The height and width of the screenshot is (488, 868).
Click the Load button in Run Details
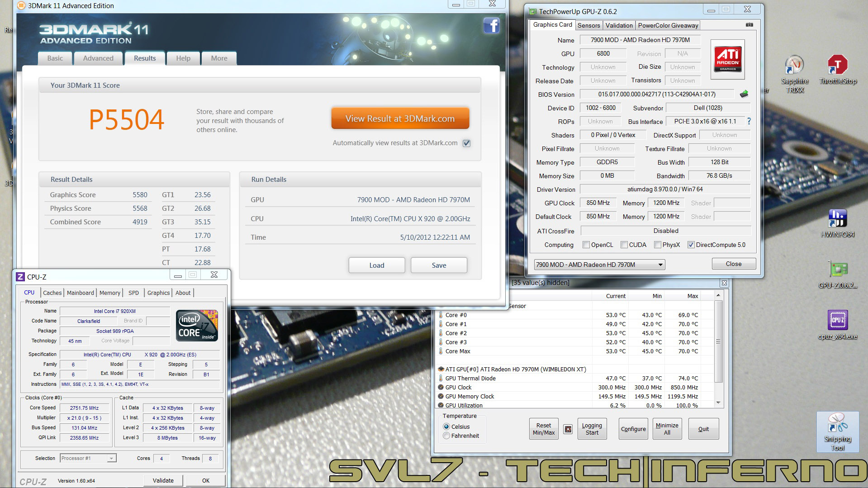coord(376,265)
